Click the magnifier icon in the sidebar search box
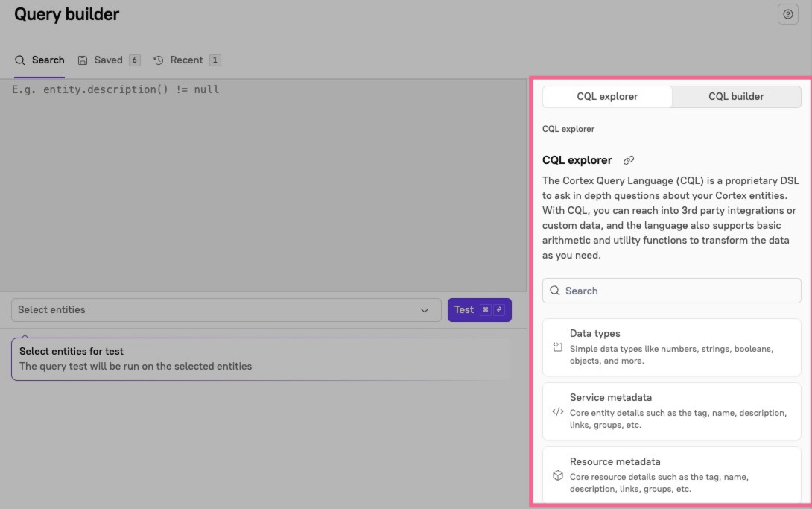This screenshot has width=812, height=509. click(554, 290)
